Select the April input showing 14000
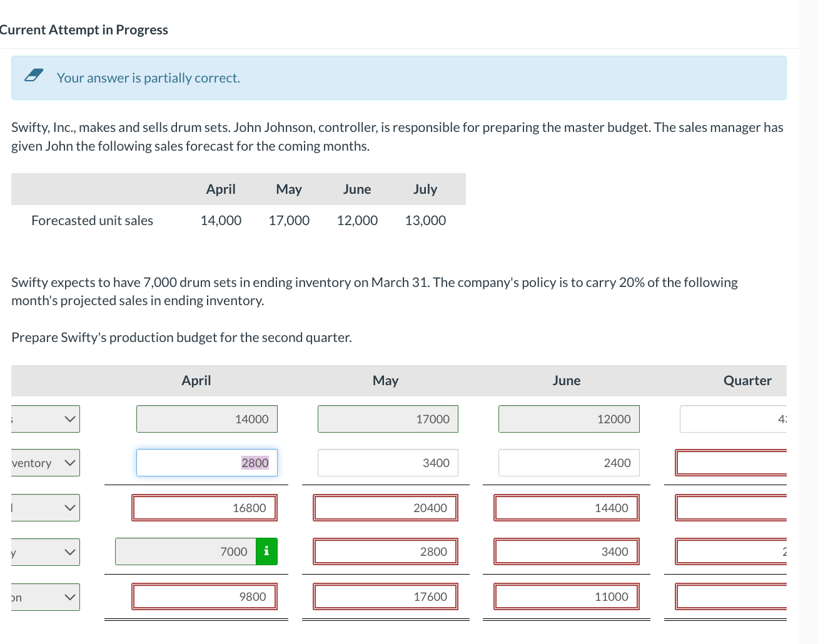This screenshot has height=644, width=818. tap(207, 419)
